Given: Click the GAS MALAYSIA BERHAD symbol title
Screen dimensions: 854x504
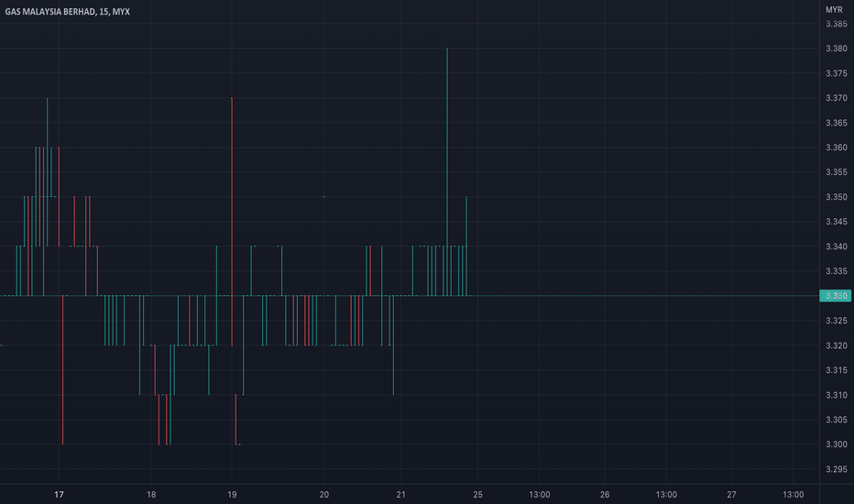Looking at the screenshot, I should (x=67, y=11).
